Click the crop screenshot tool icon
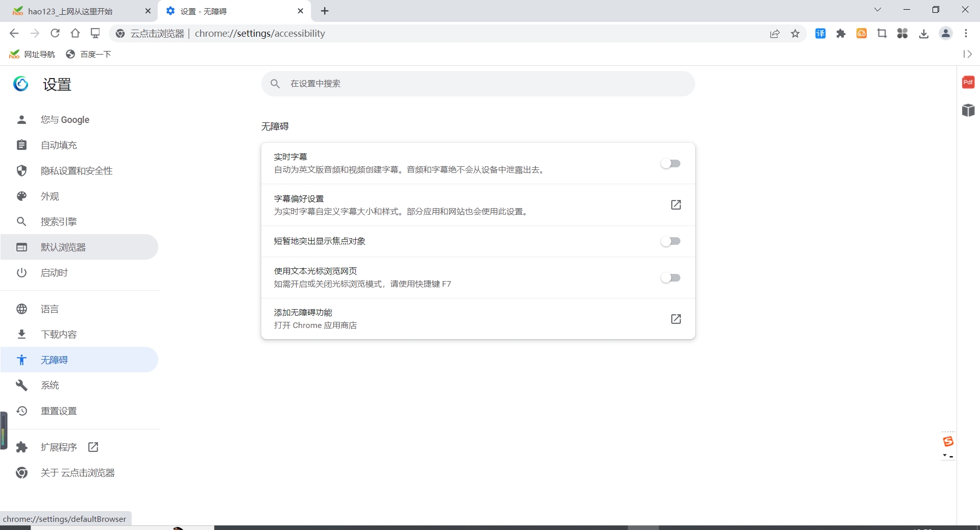Screen dimensions: 980x530 pyautogui.click(x=882, y=34)
